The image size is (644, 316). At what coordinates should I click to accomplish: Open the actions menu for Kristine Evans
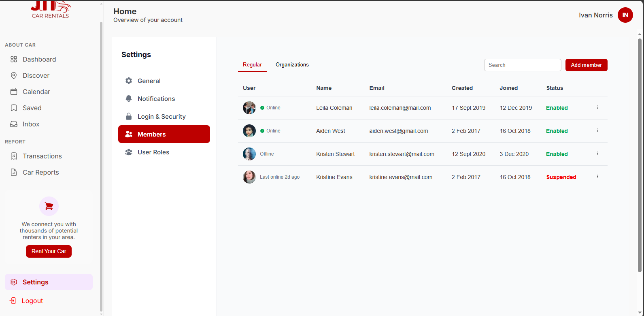[597, 177]
